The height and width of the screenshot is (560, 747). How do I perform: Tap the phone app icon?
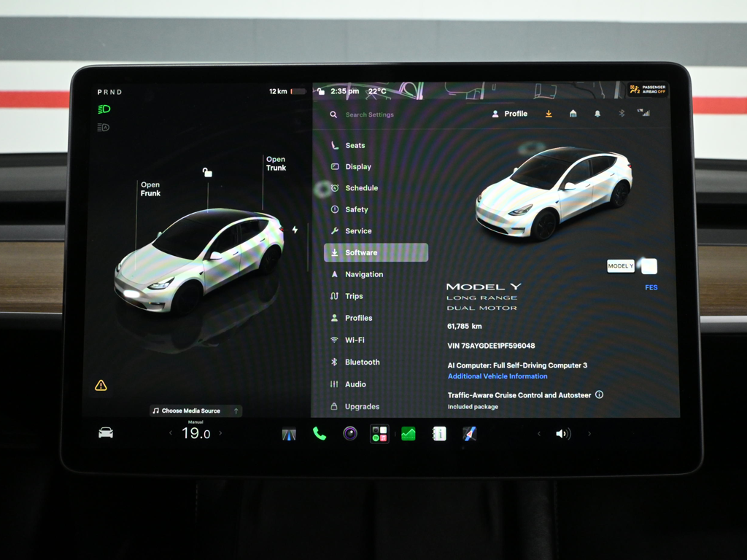click(320, 433)
